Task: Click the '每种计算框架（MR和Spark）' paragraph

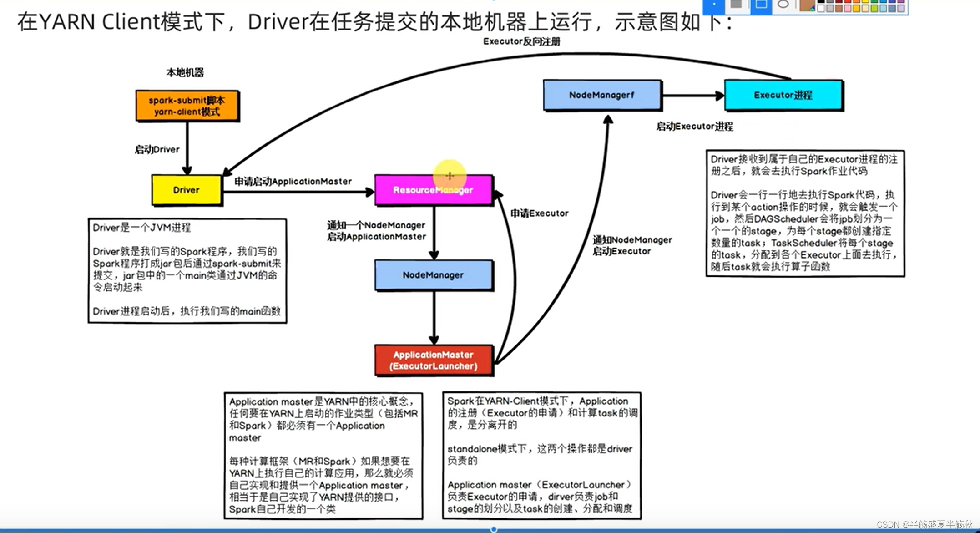Action: pos(321,485)
